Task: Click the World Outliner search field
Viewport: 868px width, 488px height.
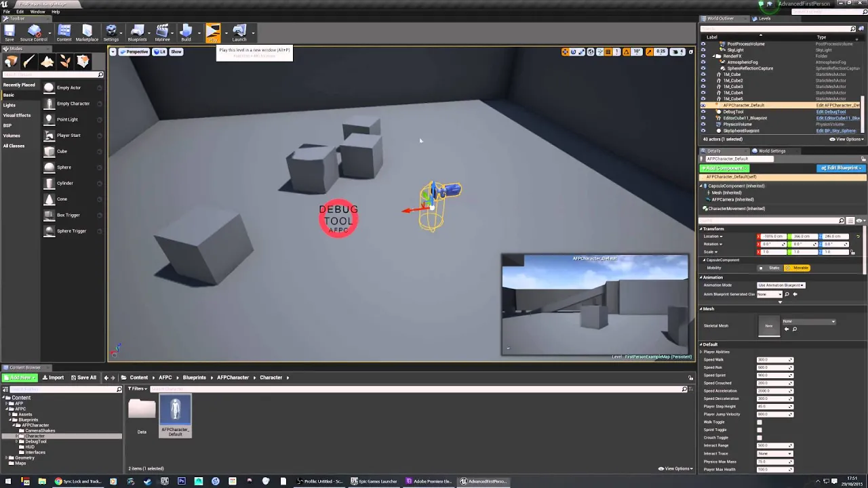Action: [778, 29]
